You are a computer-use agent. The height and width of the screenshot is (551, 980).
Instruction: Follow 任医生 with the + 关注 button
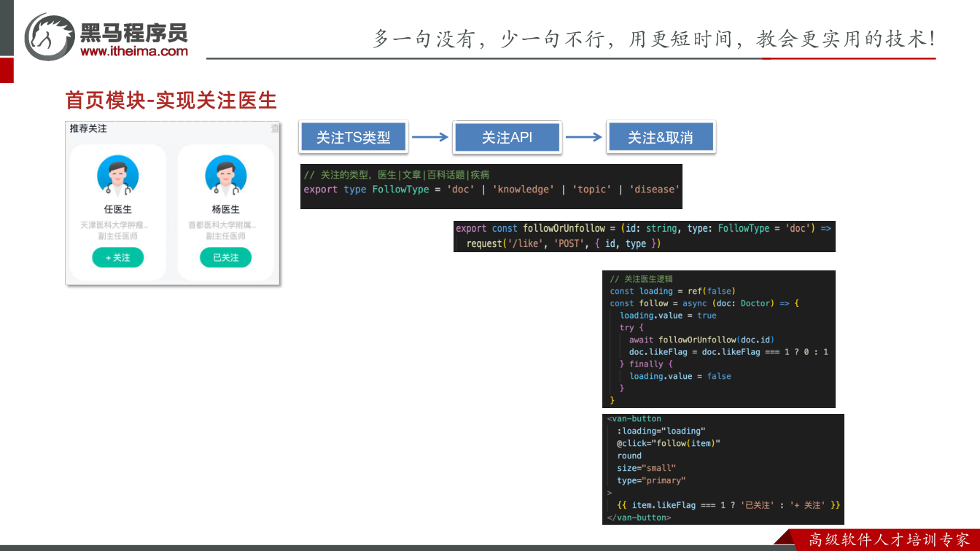(118, 257)
